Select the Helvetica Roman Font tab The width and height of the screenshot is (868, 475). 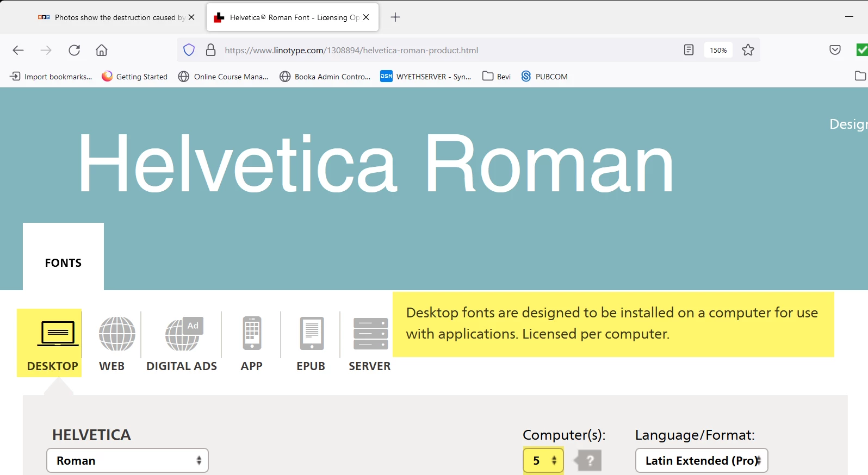pos(293,17)
